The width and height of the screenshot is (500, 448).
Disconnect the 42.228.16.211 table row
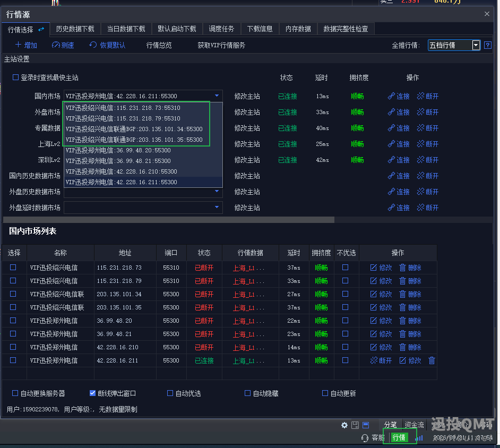coord(381,360)
